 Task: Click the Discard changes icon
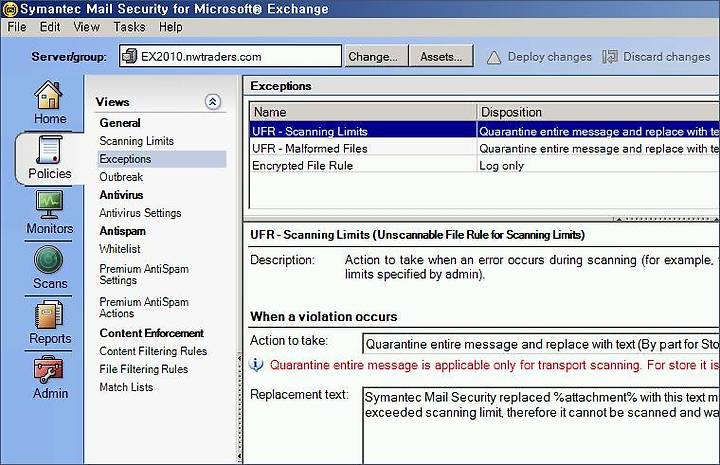610,57
